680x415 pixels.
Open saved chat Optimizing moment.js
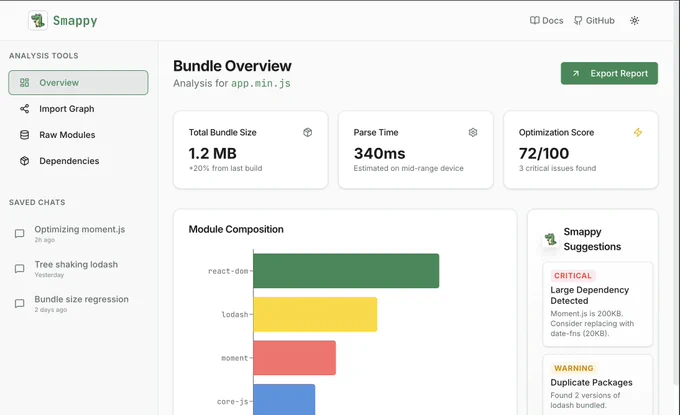(x=78, y=233)
